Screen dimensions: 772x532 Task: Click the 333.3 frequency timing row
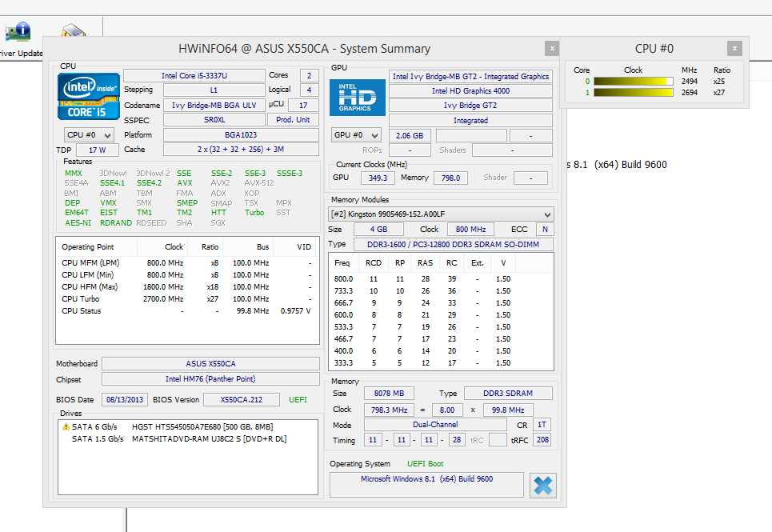(441, 362)
